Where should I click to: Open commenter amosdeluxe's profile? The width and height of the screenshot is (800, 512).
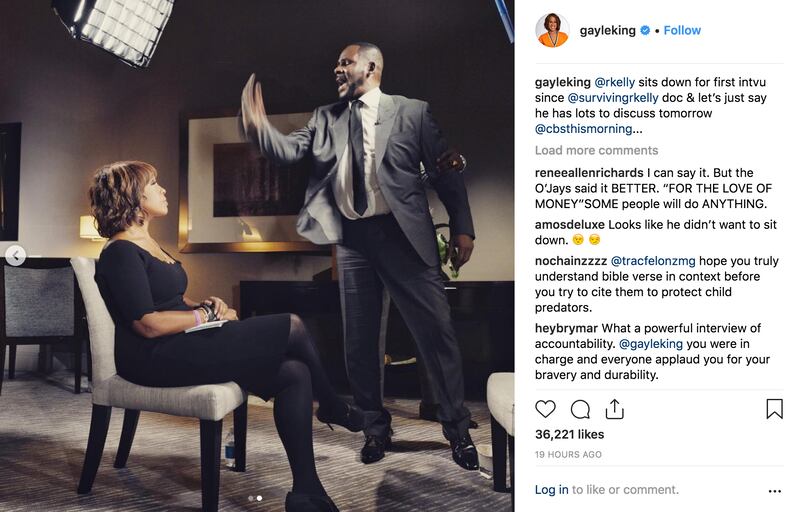tap(569, 225)
